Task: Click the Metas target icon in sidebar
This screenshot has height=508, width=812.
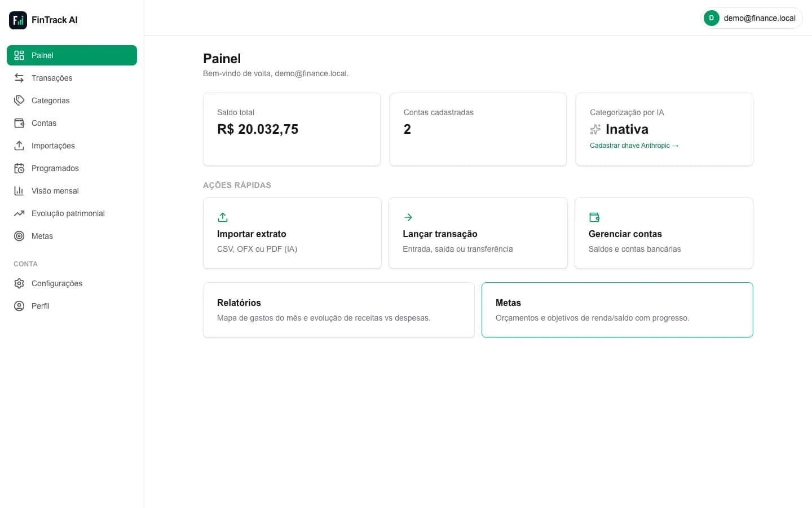Action: pyautogui.click(x=19, y=236)
